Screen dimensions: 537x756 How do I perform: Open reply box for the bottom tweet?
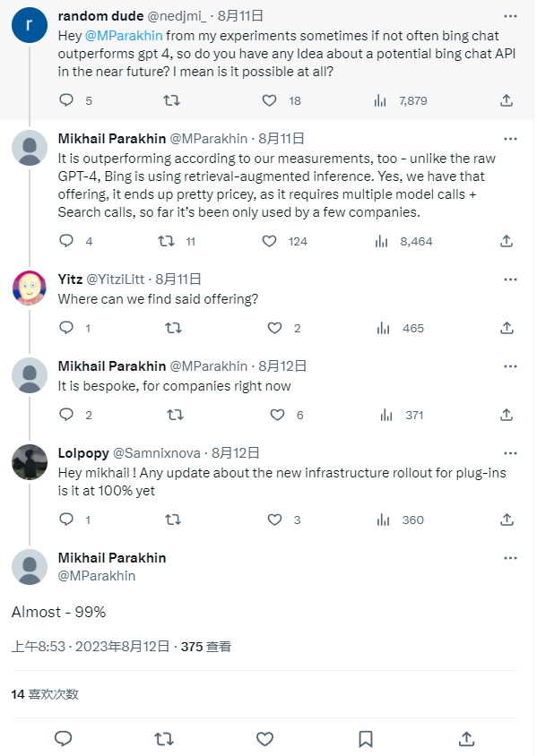click(x=62, y=739)
